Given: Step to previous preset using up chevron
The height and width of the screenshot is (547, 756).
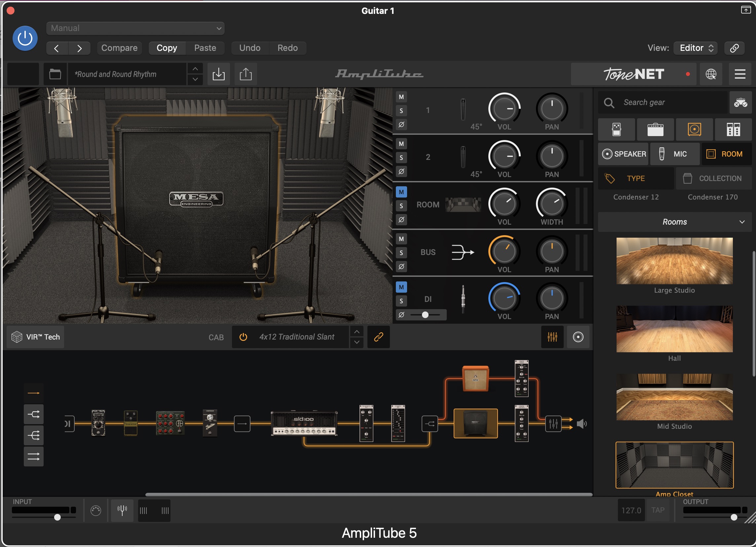Looking at the screenshot, I should coord(195,69).
